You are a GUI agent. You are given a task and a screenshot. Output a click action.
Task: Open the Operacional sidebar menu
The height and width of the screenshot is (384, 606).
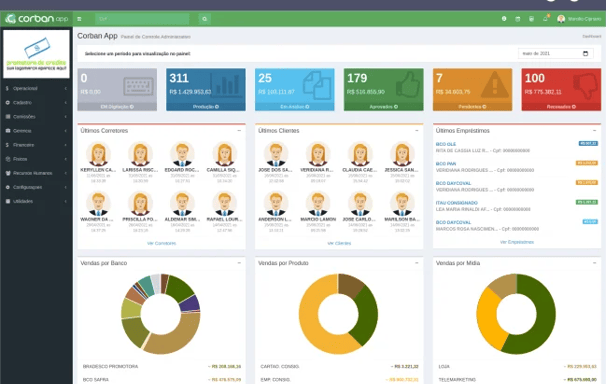pyautogui.click(x=36, y=88)
